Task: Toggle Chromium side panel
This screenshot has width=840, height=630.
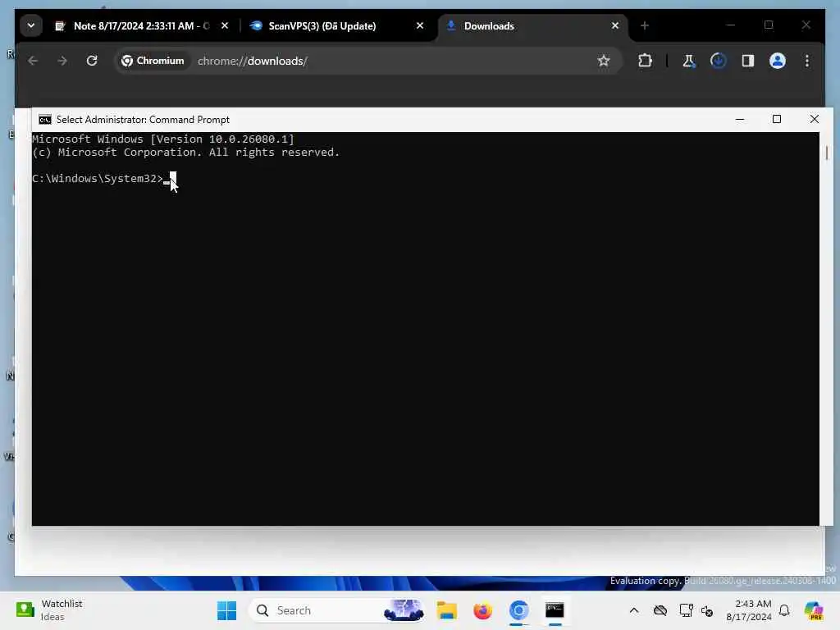Action: 748,61
